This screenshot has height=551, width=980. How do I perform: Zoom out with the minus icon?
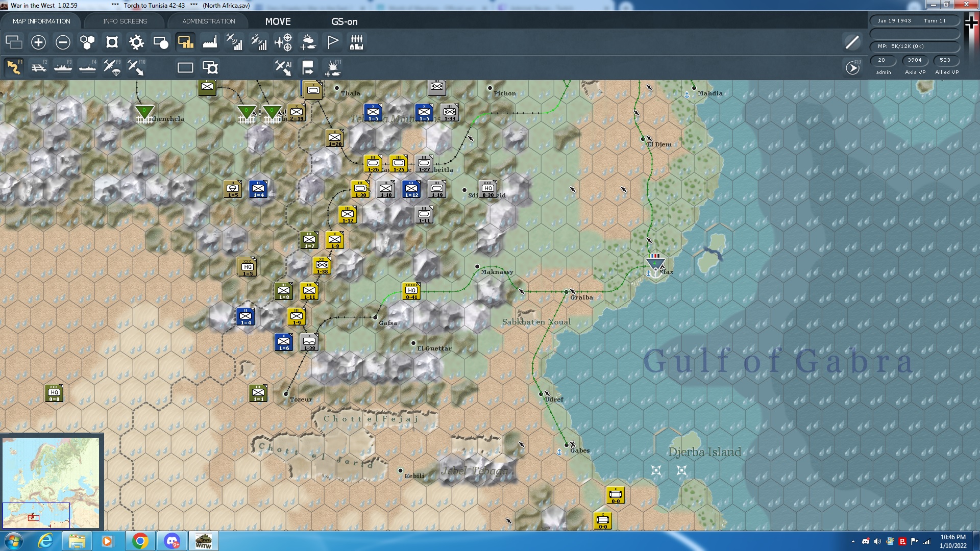click(x=63, y=42)
